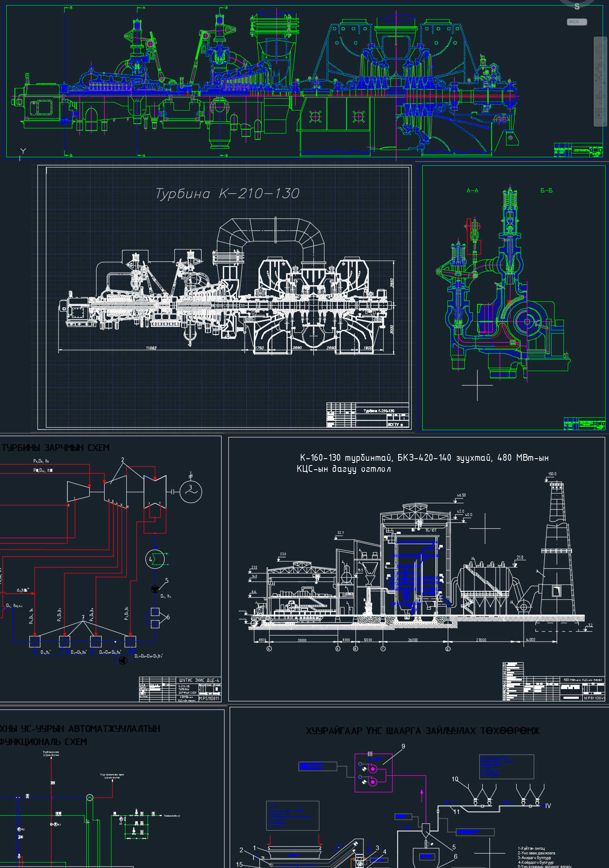Close the navigation bar
609x868 pixels.
coord(605,39)
